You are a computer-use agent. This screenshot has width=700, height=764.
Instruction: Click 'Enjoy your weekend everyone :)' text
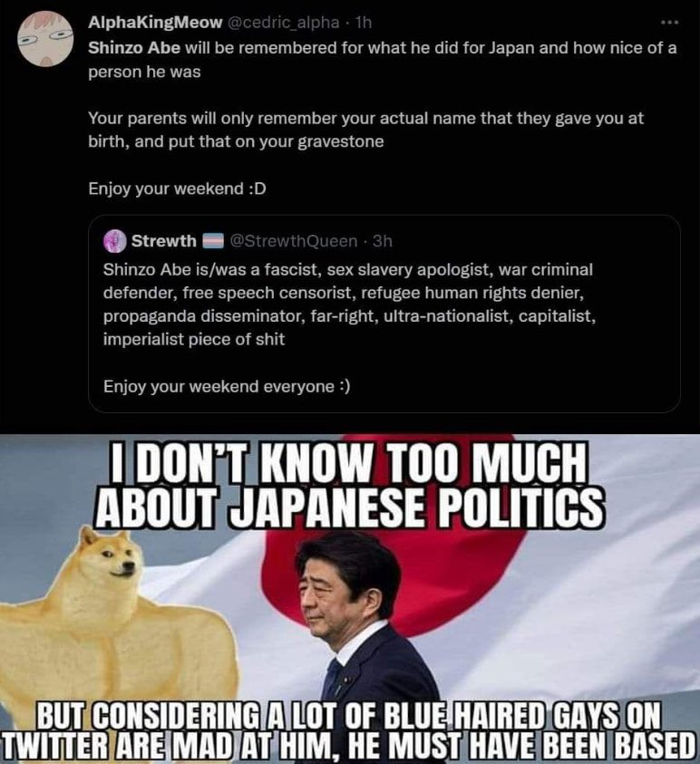point(227,386)
